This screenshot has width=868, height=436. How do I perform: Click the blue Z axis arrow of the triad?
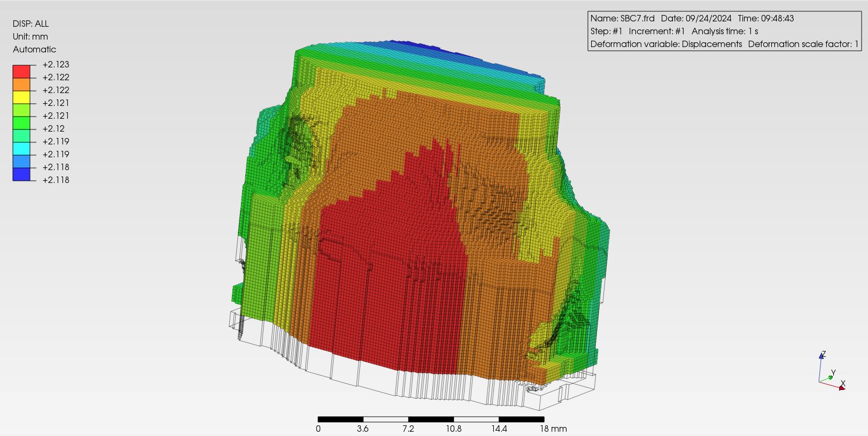821,356
